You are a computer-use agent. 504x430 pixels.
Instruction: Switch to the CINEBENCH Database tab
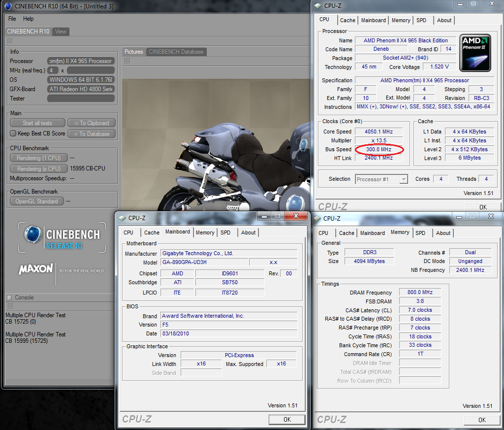[176, 52]
